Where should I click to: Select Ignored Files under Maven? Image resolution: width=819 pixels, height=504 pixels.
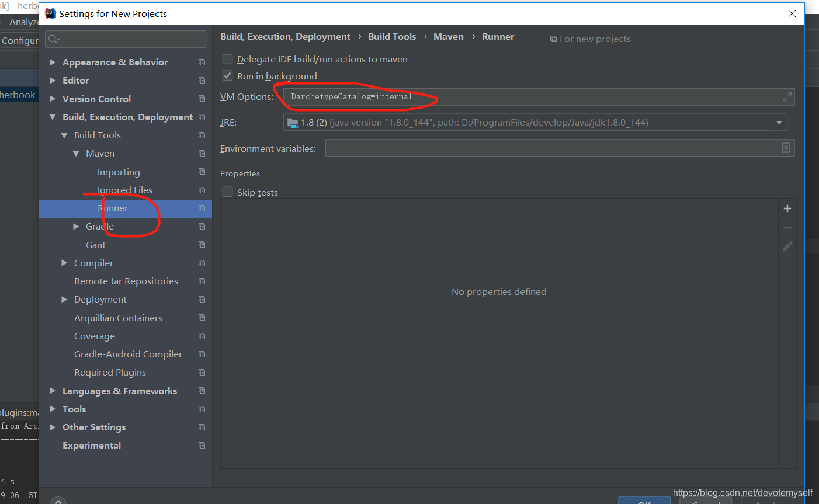(x=125, y=190)
